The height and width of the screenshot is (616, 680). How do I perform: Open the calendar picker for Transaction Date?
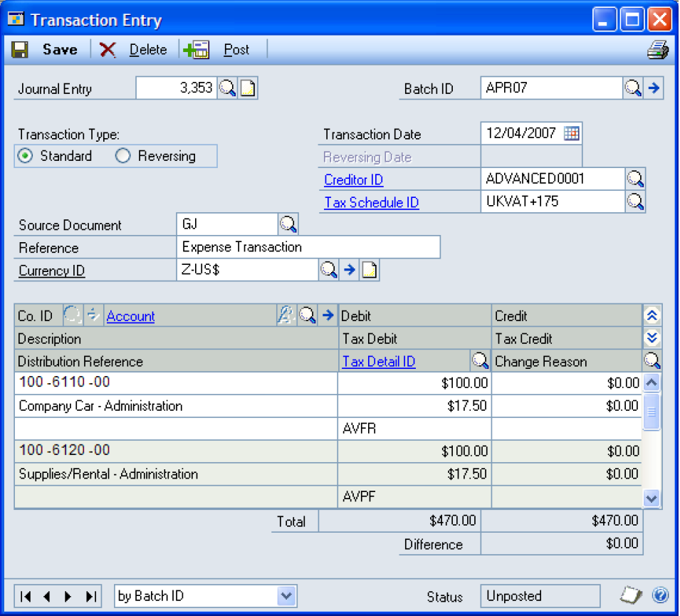pyautogui.click(x=572, y=133)
